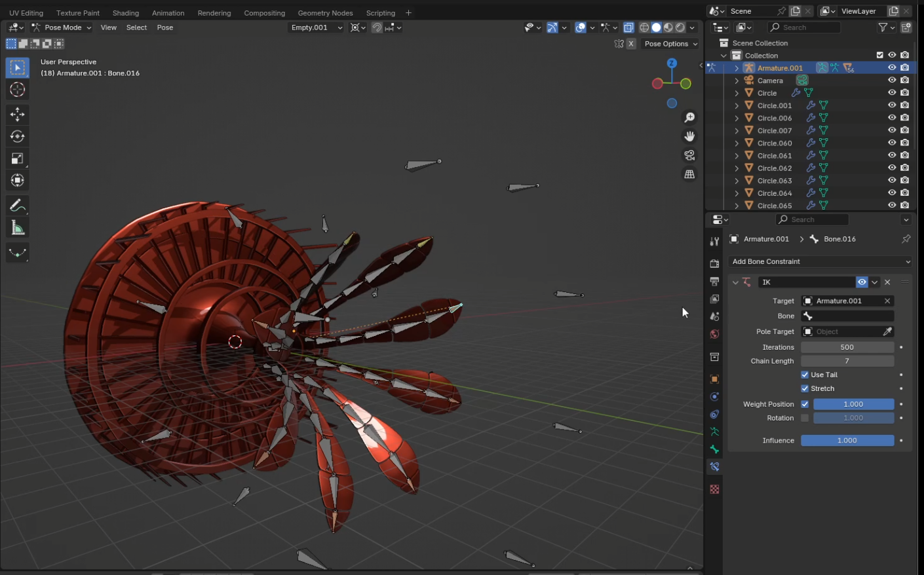924x575 pixels.
Task: Choose the Move tool
Action: [x=18, y=115]
